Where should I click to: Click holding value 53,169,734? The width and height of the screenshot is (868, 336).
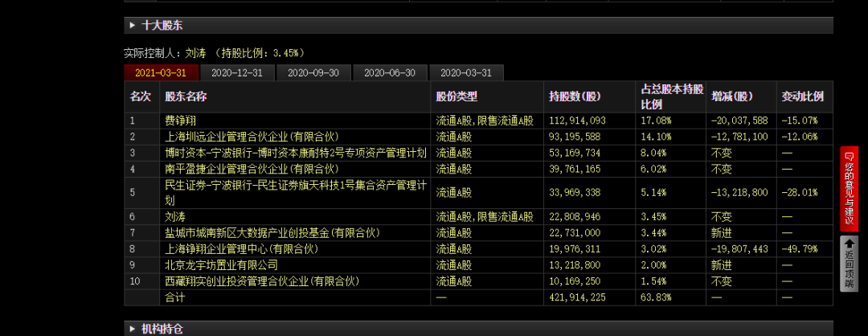pyautogui.click(x=575, y=153)
